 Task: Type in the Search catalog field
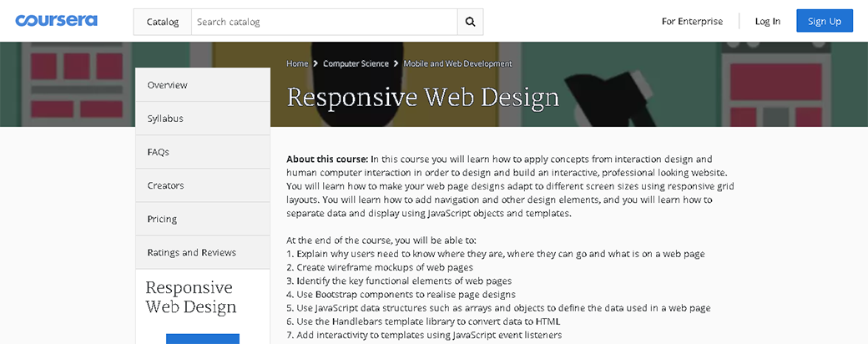(x=324, y=22)
